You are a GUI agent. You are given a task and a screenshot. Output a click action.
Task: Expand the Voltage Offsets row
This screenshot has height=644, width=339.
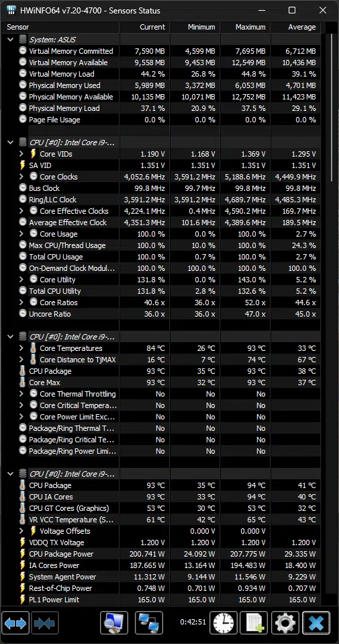click(21, 531)
